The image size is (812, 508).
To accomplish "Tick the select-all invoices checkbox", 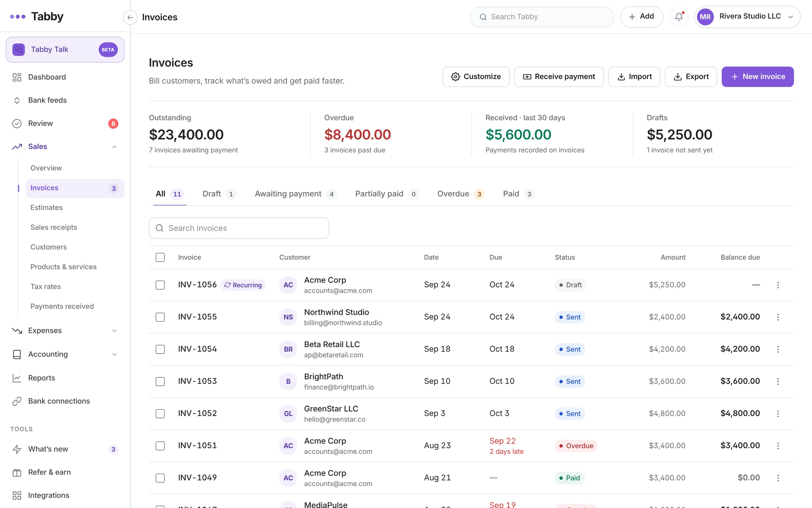I will click(160, 257).
